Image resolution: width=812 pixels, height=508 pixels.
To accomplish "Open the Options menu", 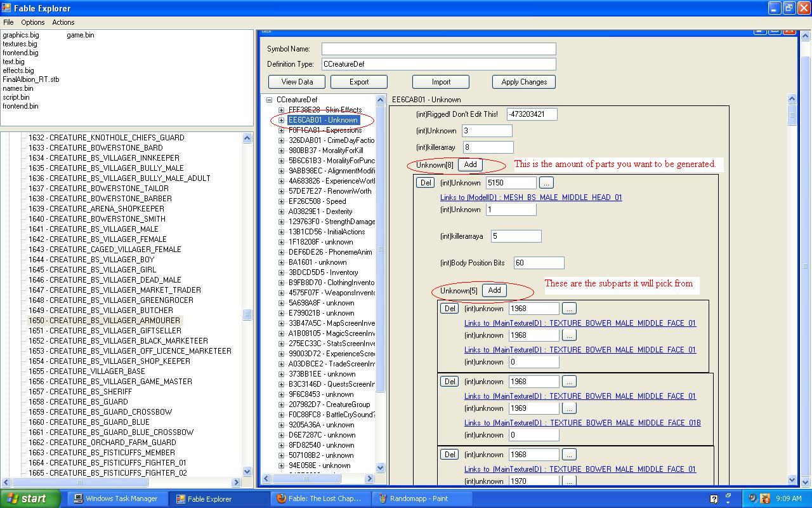I will [32, 22].
